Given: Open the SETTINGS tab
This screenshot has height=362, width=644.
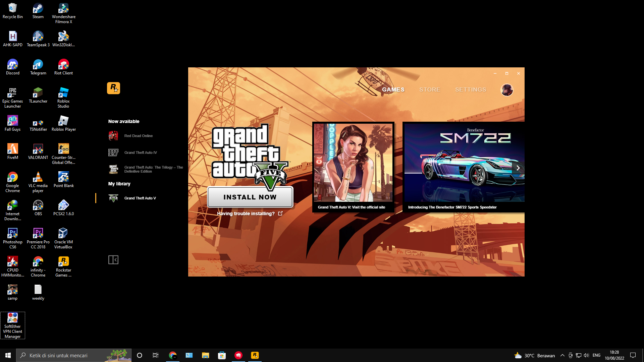Looking at the screenshot, I should (x=471, y=89).
